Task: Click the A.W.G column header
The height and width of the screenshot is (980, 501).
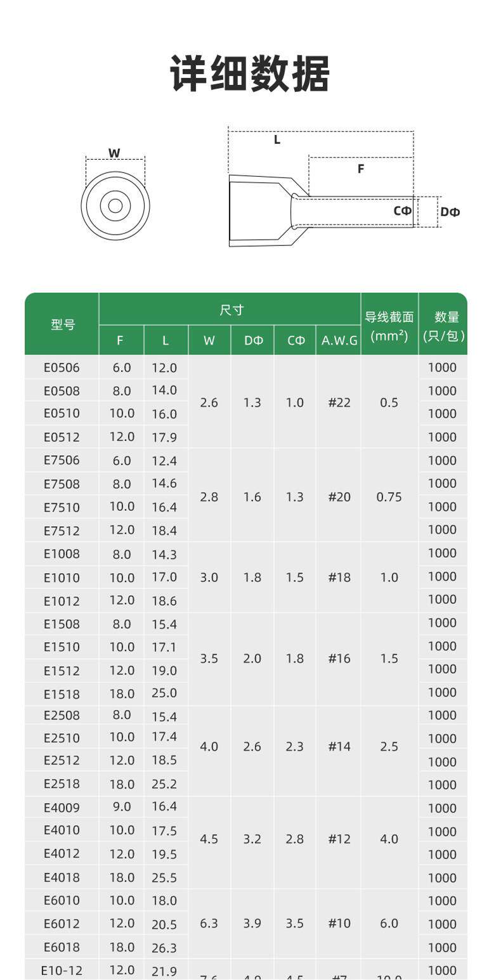Action: (x=339, y=340)
